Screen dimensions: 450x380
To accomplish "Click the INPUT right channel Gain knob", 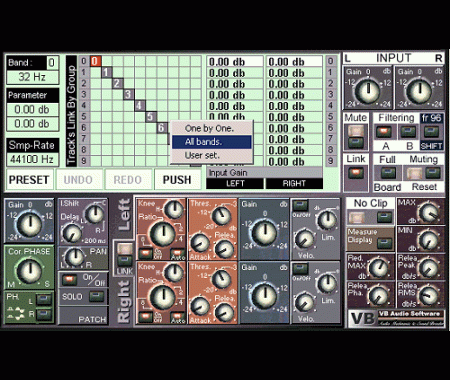I will [419, 90].
